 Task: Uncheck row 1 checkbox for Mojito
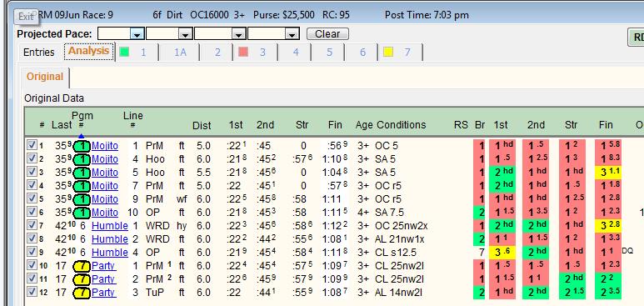point(31,145)
